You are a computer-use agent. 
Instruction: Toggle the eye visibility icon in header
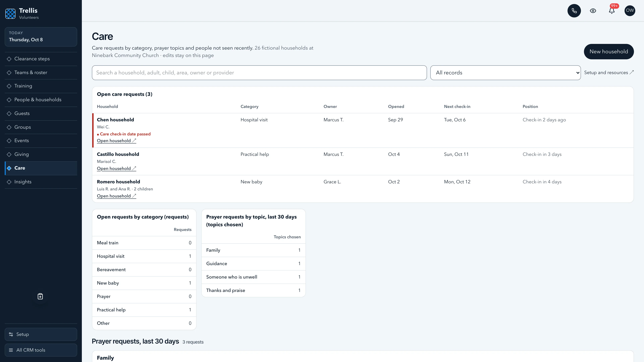(593, 11)
